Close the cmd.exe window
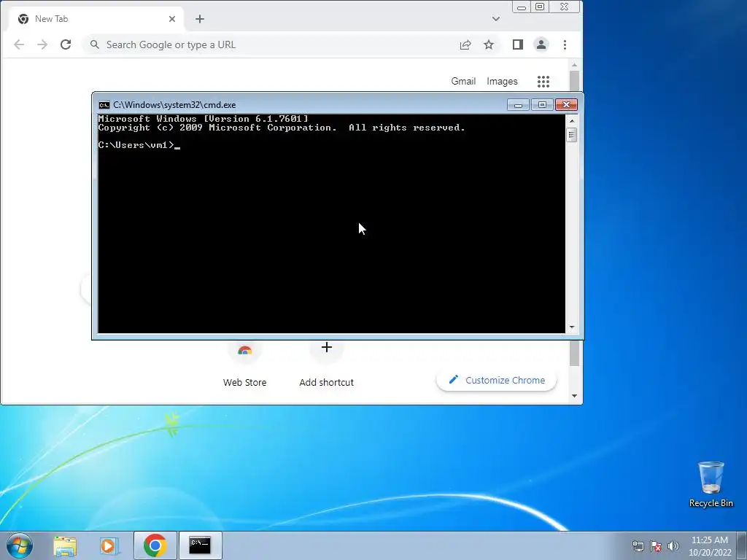Viewport: 747px width, 560px height. coord(566,105)
